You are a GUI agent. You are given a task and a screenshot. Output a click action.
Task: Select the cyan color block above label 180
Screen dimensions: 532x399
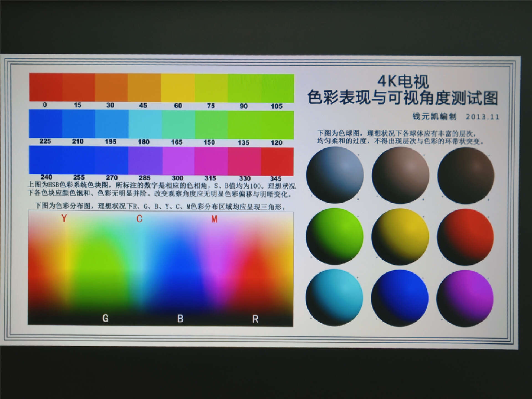[145, 124]
